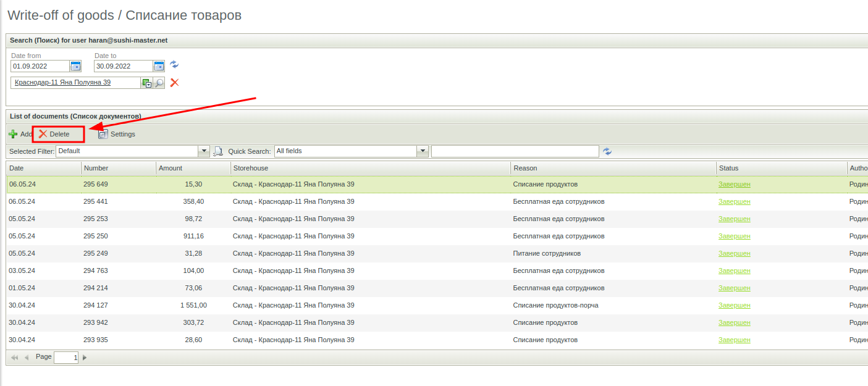The image size is (868, 386).
Task: Open Завершен status for document 294 127
Action: click(734, 305)
